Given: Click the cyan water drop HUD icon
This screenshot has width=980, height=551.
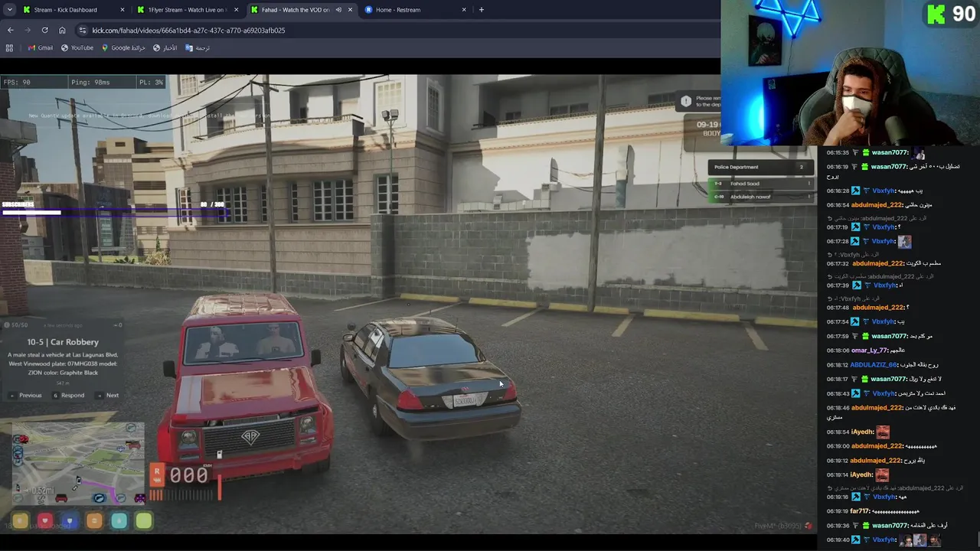Looking at the screenshot, I should pyautogui.click(x=119, y=521).
